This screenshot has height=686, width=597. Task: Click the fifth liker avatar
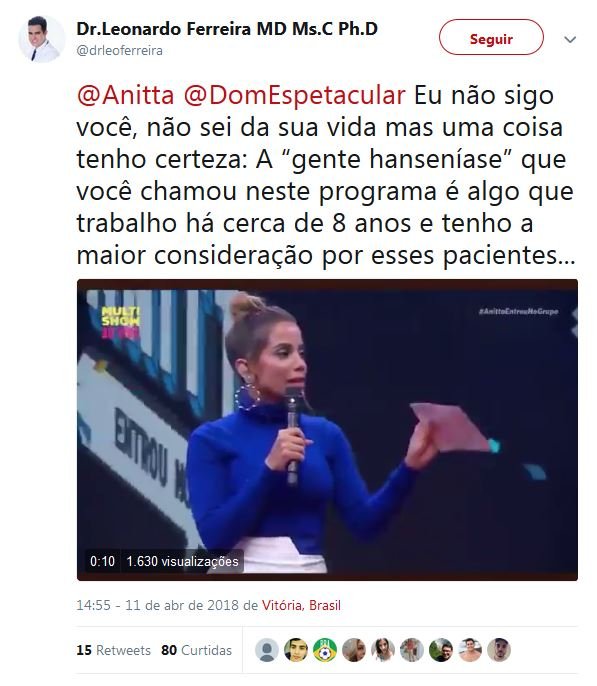tap(383, 650)
